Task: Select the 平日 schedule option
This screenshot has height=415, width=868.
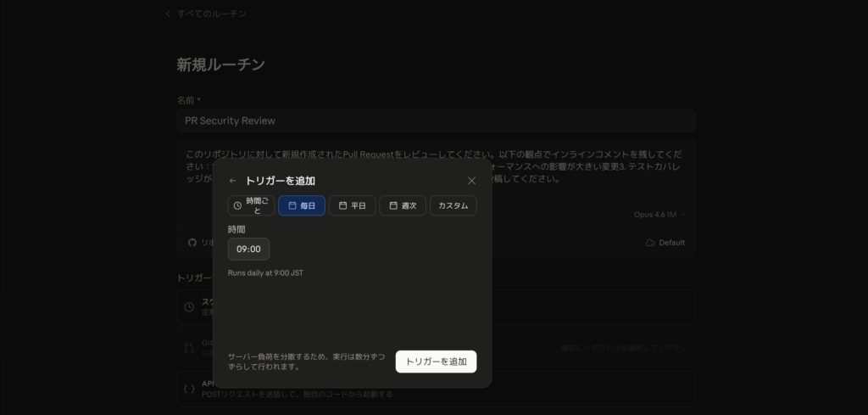Action: click(352, 205)
